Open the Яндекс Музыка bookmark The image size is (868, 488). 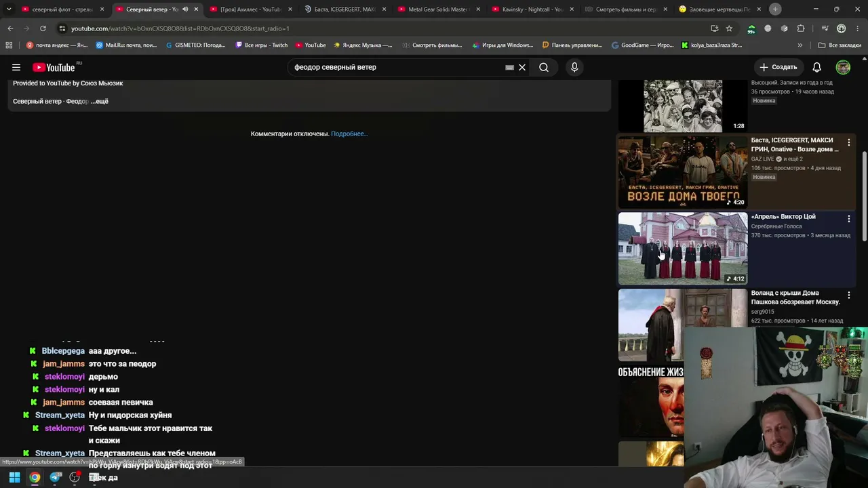point(363,45)
